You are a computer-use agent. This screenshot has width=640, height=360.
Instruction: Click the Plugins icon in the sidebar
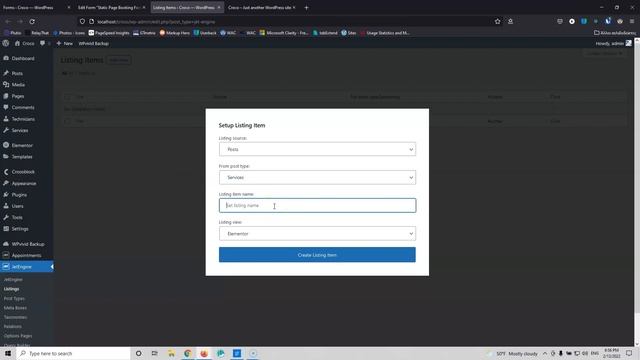click(6, 195)
